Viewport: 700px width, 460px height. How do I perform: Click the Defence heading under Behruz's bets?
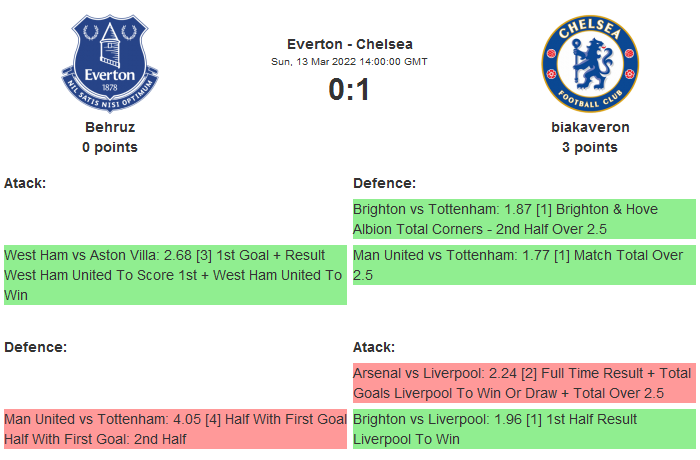coord(35,347)
